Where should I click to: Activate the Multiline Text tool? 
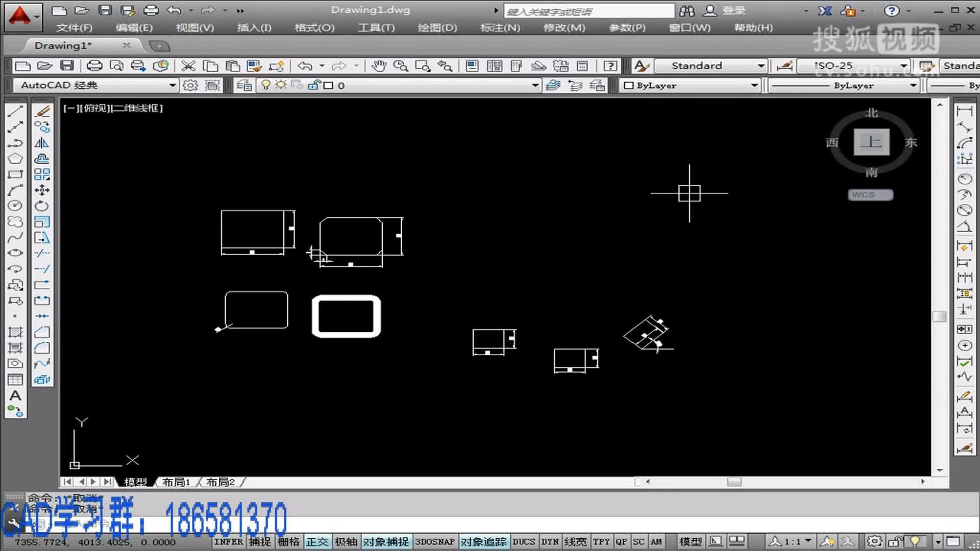(15, 395)
